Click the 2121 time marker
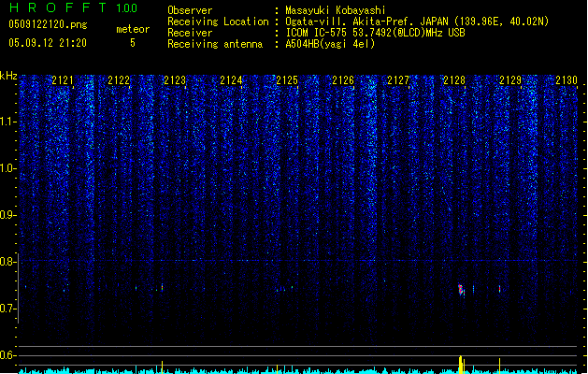The image size is (588, 374). [x=63, y=80]
